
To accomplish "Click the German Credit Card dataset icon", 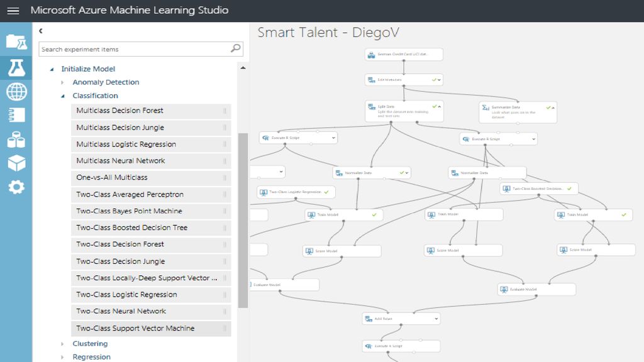I will click(371, 55).
